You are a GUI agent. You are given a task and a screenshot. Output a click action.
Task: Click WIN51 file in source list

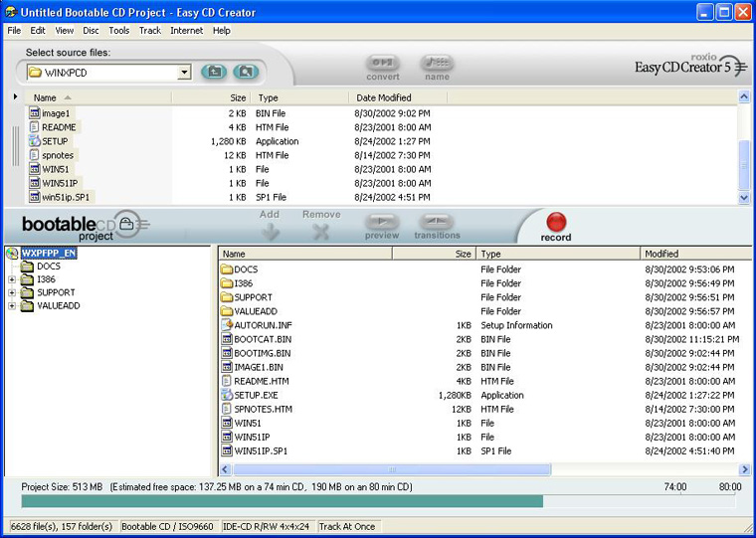(56, 169)
